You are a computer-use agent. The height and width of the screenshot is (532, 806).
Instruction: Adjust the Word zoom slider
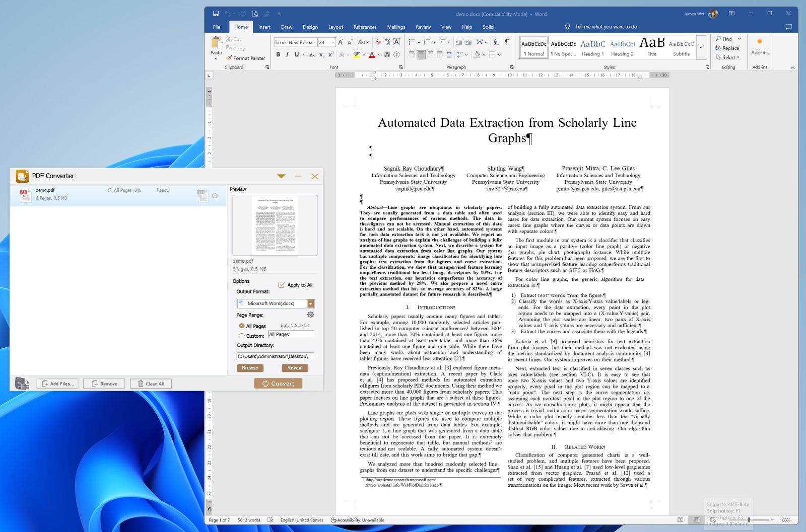coord(749,520)
